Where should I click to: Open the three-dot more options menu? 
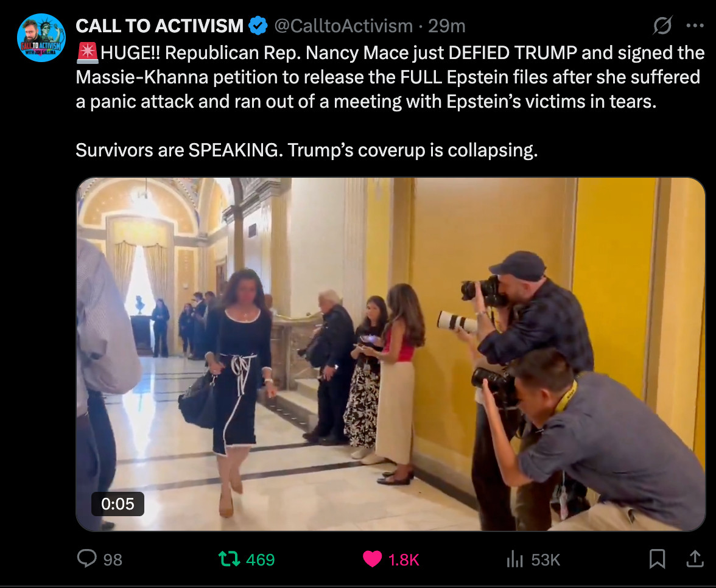(695, 26)
